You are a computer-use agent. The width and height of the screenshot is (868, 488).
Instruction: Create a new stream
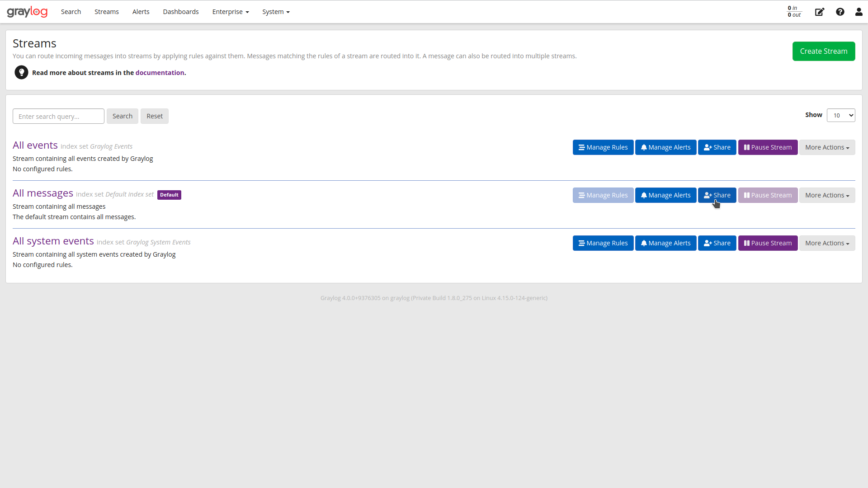[x=823, y=51]
